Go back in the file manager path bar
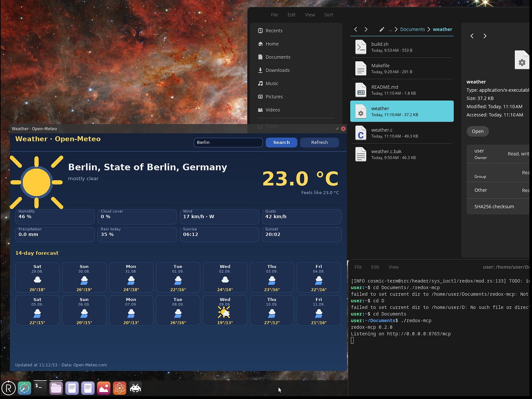Screen dimensions: 532x399 click(x=356, y=29)
